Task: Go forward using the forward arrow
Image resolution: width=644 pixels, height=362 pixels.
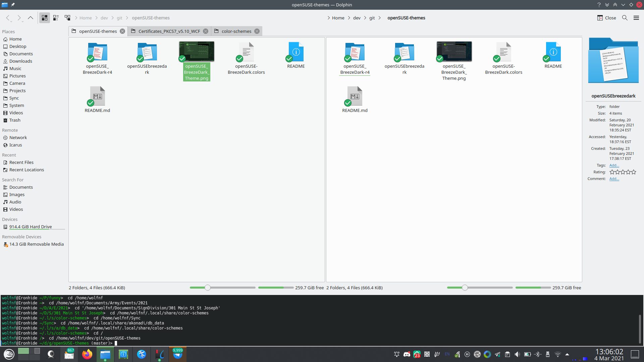Action: point(19,18)
